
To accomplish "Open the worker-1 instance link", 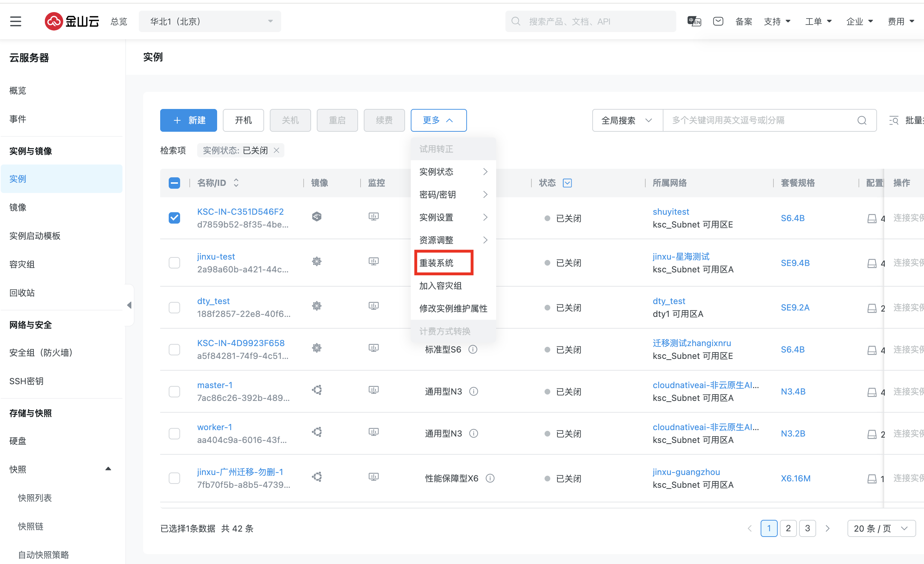I will click(215, 427).
